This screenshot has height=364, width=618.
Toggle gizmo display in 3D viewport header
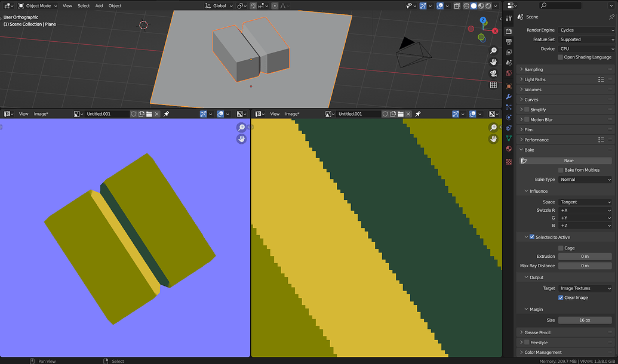(x=423, y=6)
